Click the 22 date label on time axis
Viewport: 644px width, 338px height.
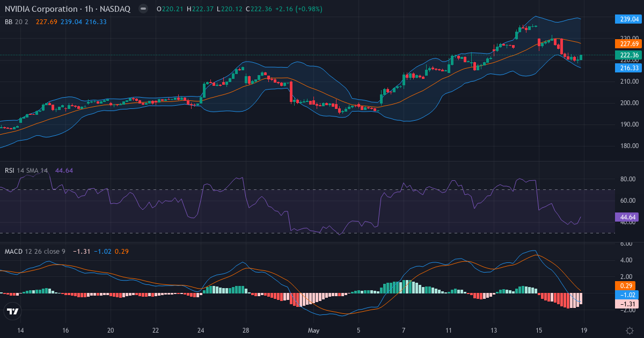point(156,330)
